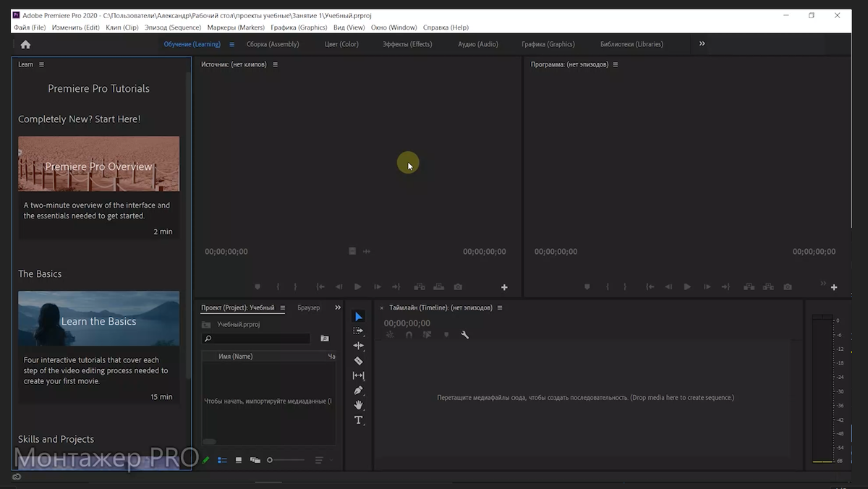Switch to Эффекты (Effects) workspace
The image size is (868, 489).
coord(407,44)
